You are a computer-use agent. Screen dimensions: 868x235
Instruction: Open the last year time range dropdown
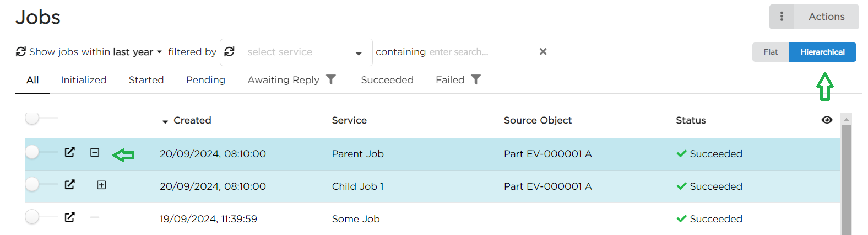pyautogui.click(x=137, y=52)
